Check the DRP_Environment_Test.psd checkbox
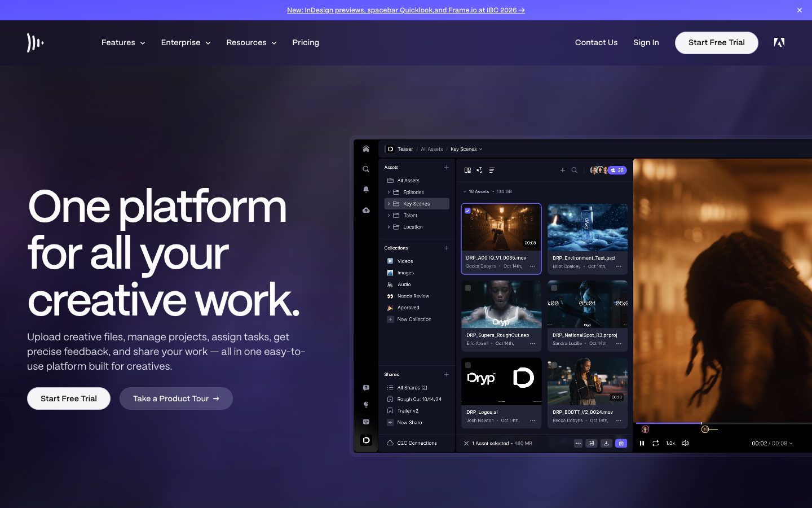Screen dimensions: 812x508 554,211
